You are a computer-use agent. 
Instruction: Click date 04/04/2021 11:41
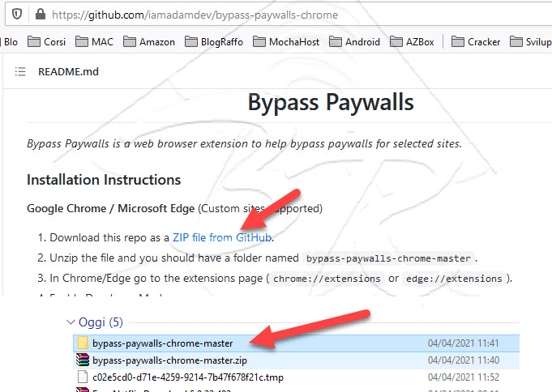(x=464, y=343)
